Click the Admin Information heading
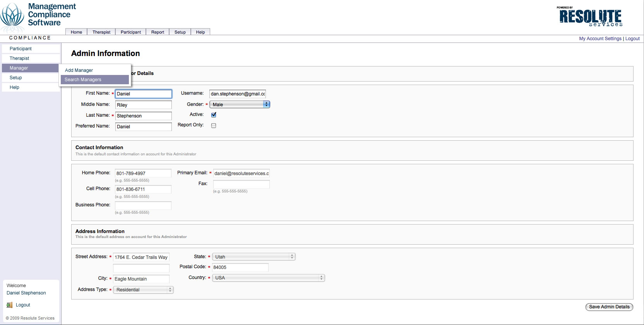This screenshot has width=644, height=325. coord(106,53)
